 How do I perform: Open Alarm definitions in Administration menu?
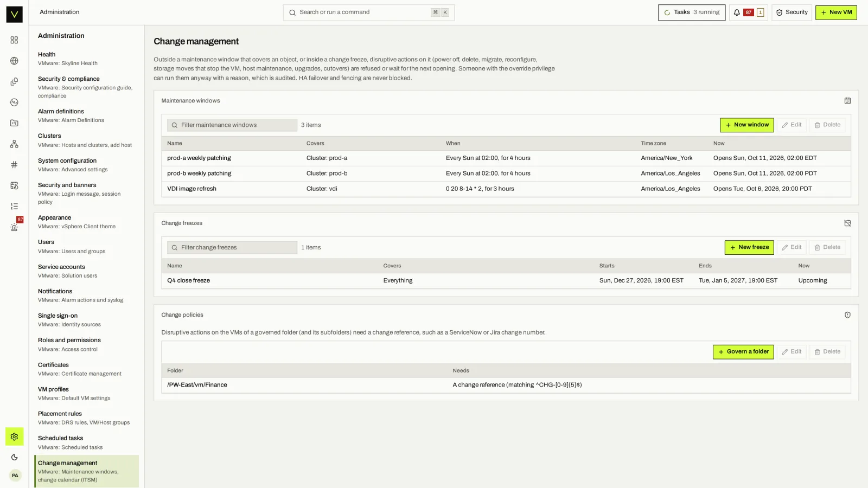coord(87,116)
